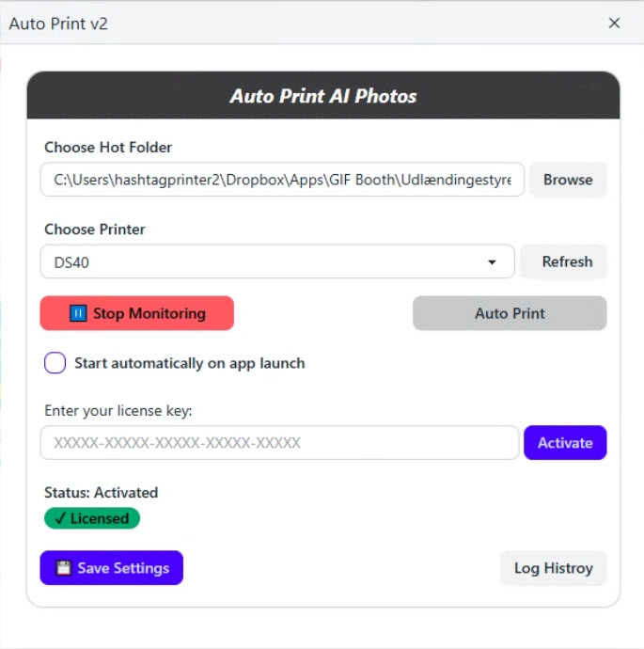The image size is (644, 649).
Task: Enable the start automatically on launch checkbox
Action: (55, 363)
